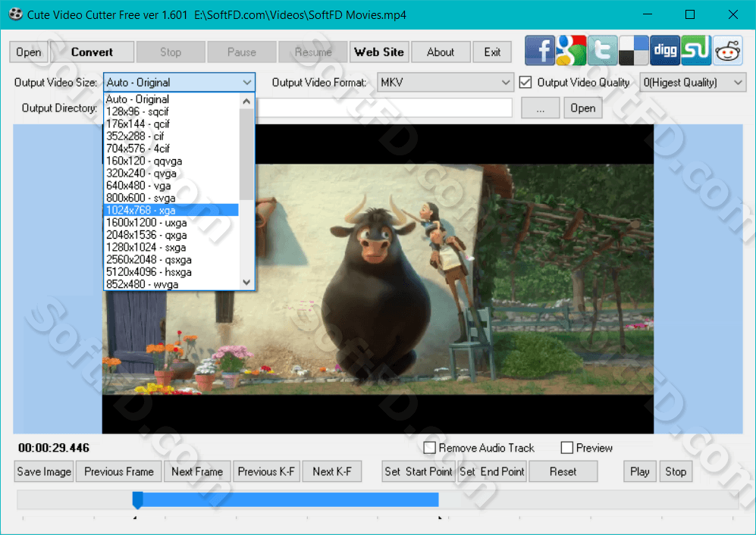
Task: Pick 352x288 - cif size
Action: point(171,136)
